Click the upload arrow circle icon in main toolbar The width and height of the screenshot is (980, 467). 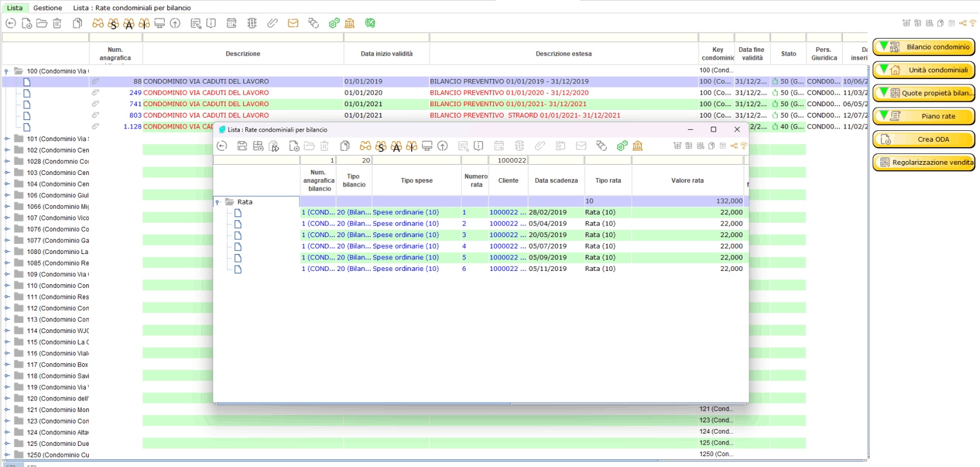pyautogui.click(x=175, y=24)
